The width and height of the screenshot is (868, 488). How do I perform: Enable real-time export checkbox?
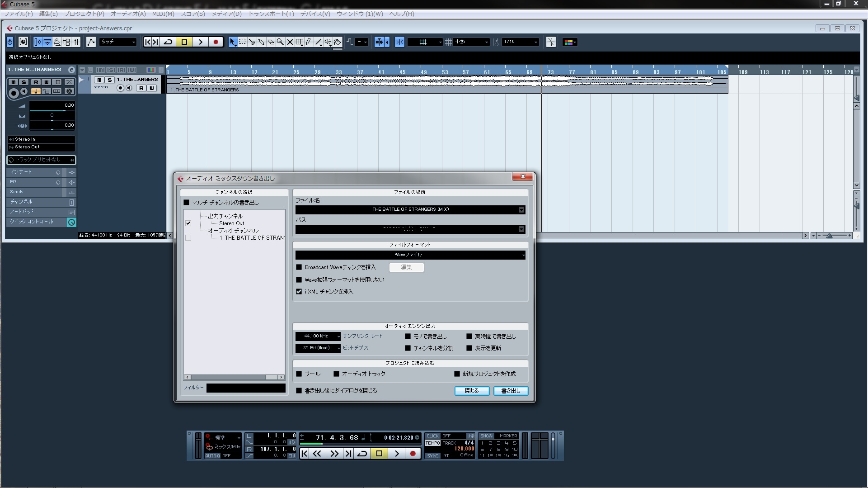(469, 336)
